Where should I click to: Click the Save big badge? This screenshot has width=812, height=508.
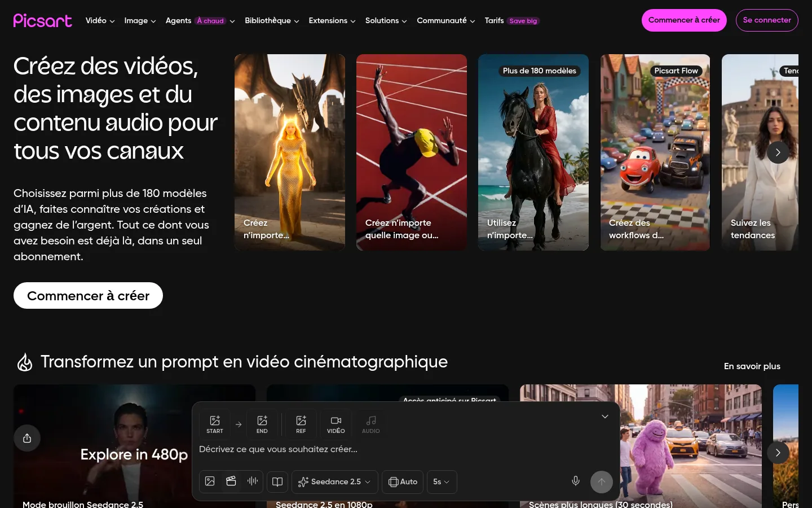point(523,21)
